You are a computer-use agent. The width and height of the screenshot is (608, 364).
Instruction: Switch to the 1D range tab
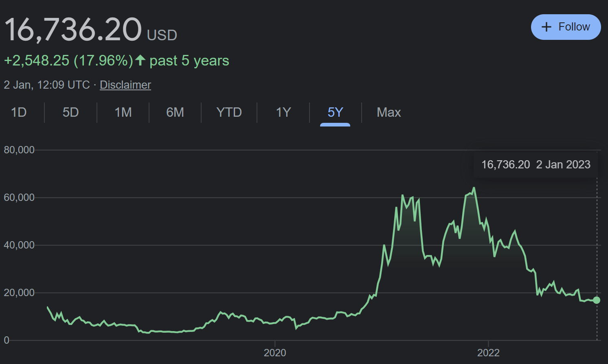click(19, 112)
